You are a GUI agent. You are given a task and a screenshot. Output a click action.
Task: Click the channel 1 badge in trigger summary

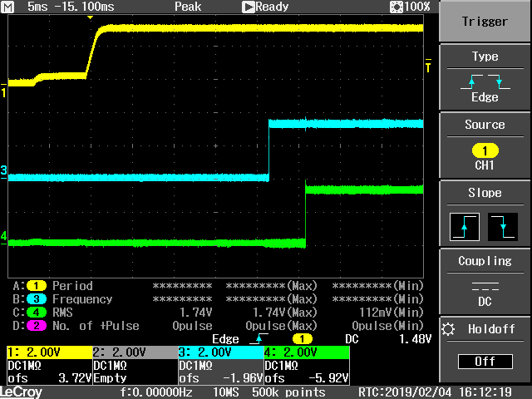[x=302, y=339]
